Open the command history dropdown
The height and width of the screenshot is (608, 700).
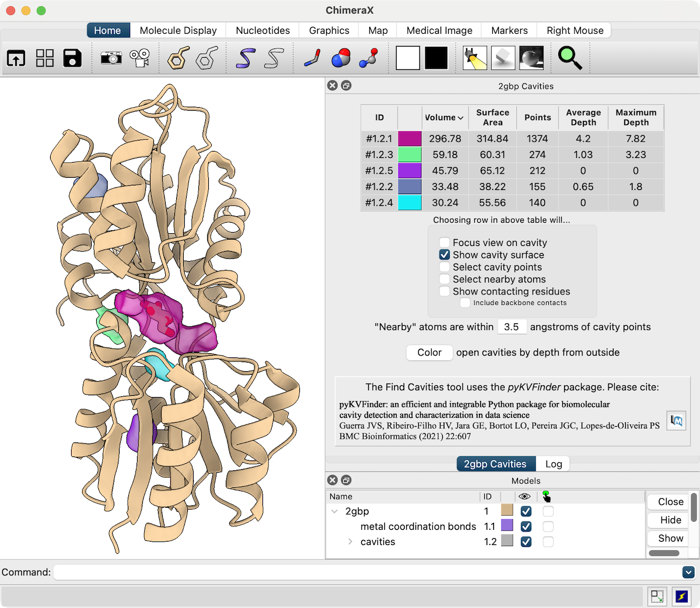(x=688, y=572)
